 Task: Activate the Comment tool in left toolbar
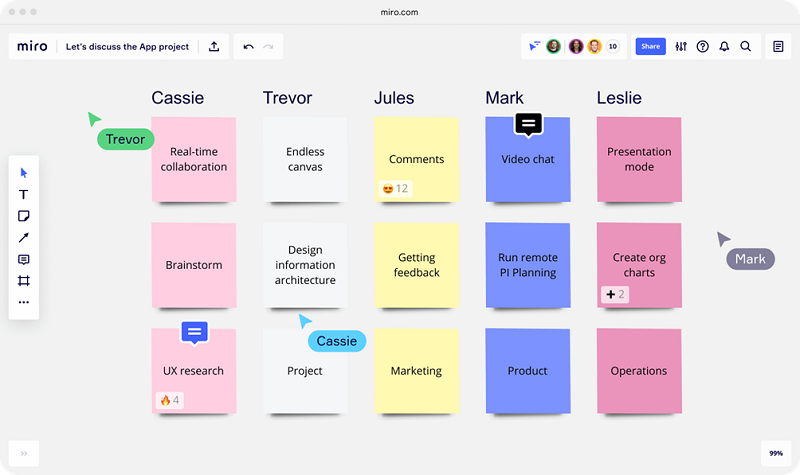click(x=24, y=260)
